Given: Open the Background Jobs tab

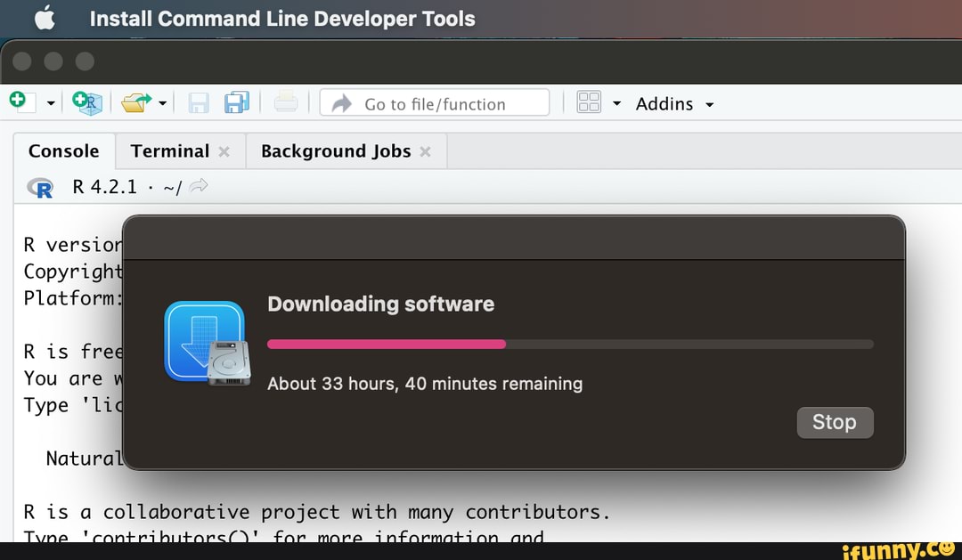Looking at the screenshot, I should pyautogui.click(x=335, y=151).
